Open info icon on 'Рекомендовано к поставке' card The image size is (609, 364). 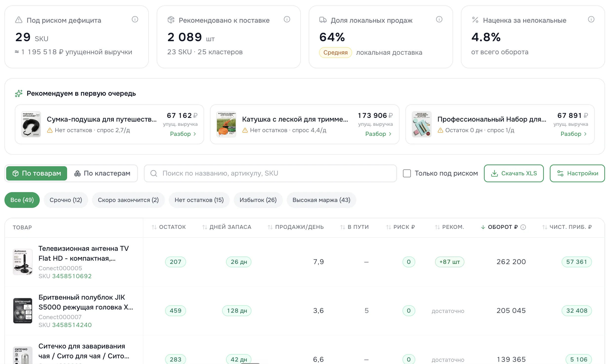(x=287, y=19)
